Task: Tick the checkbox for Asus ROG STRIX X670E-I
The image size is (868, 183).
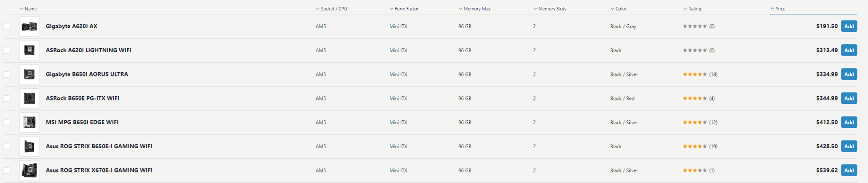Action: click(x=7, y=170)
